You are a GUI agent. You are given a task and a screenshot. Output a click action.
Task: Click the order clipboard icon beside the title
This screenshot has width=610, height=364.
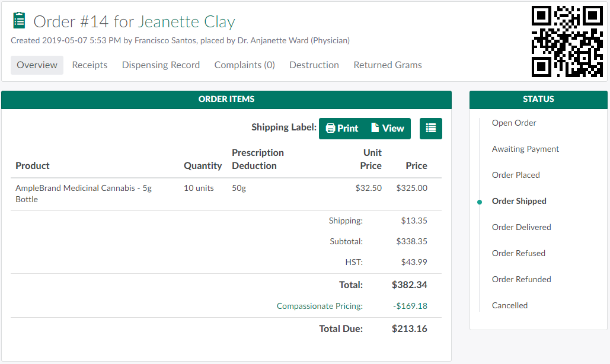[19, 21]
